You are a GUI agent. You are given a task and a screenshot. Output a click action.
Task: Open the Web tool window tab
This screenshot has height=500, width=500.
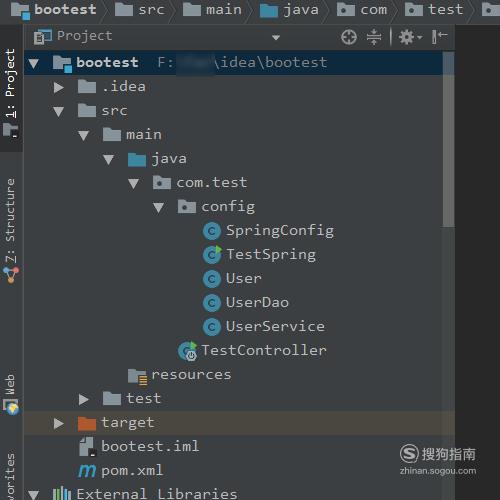pos(11,394)
